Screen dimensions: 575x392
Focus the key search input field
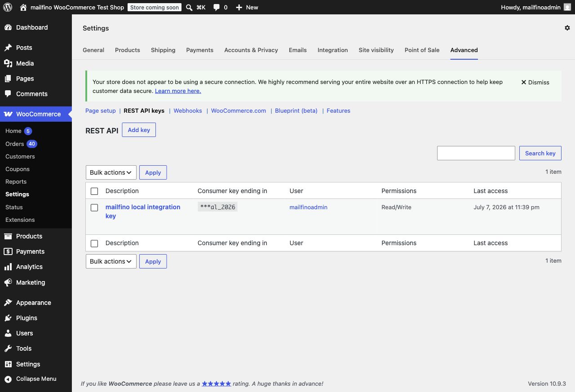(x=476, y=153)
